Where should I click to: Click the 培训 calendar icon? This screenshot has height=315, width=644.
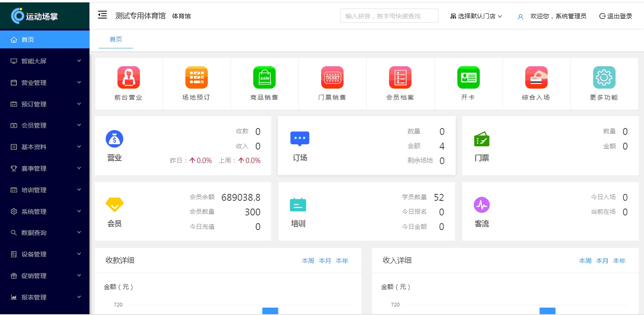(x=298, y=204)
